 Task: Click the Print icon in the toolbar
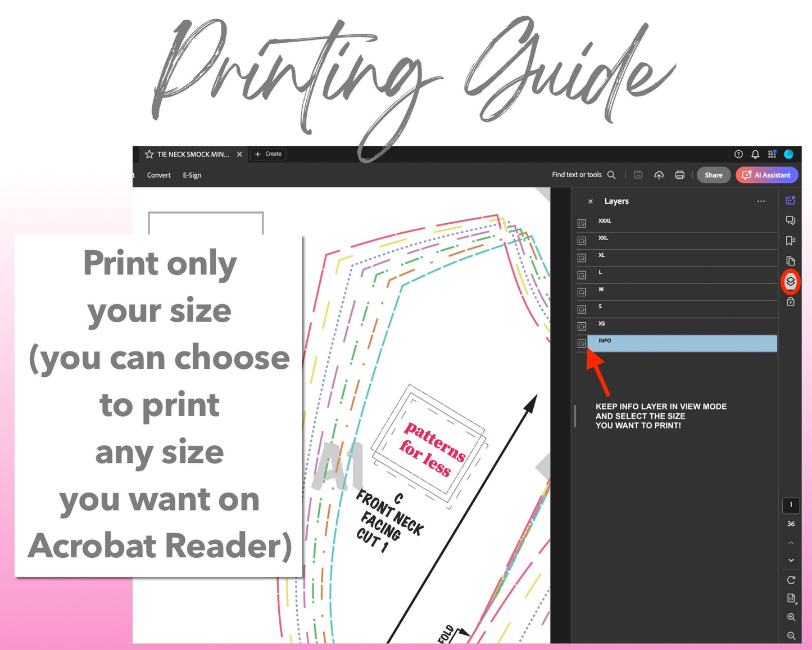tap(680, 175)
